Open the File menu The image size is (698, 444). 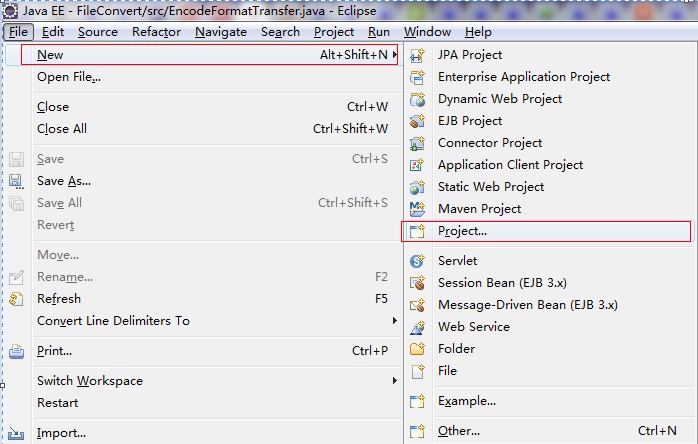pos(18,32)
